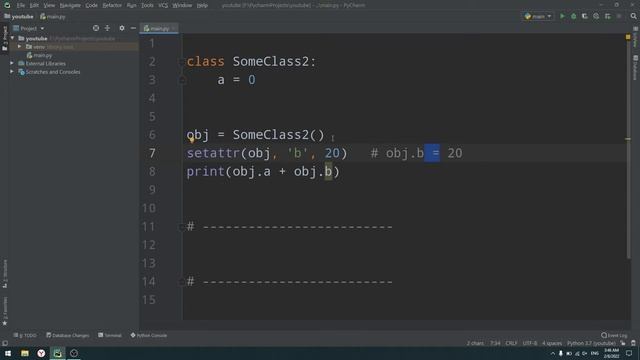Image resolution: width=640 pixels, height=360 pixels.
Task: Click the 7:34 cursor position indicator
Action: click(495, 343)
